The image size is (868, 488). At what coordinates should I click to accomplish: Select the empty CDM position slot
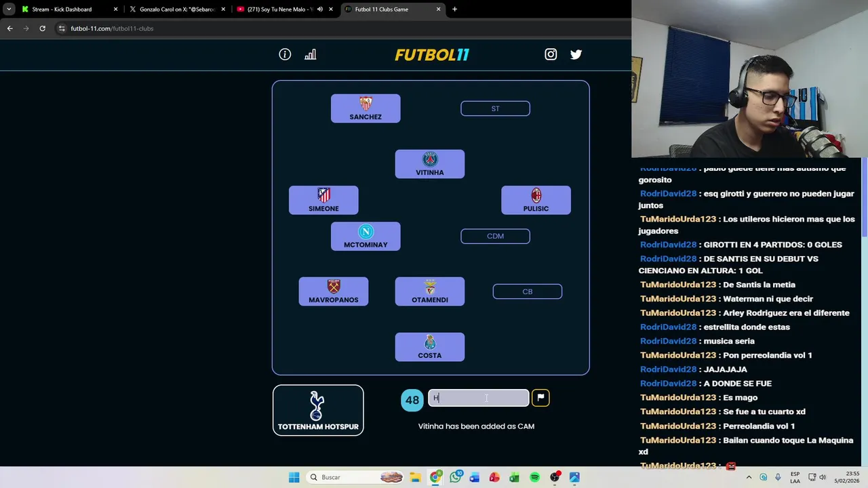[495, 236]
